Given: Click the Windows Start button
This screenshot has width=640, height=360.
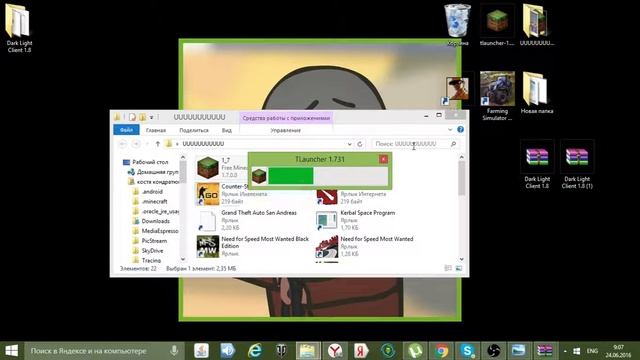Looking at the screenshot, I should click(x=11, y=351).
